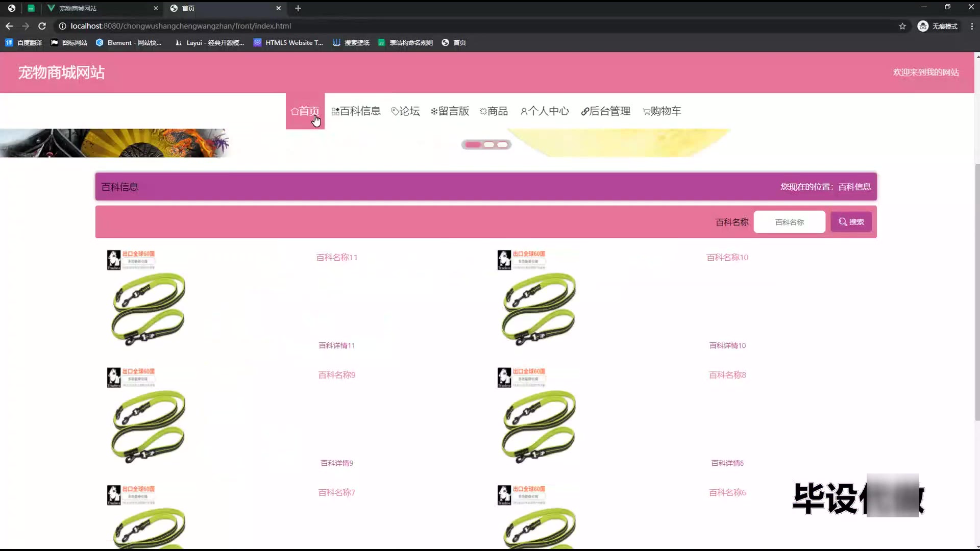Switch to the 宠物商城网站 browser tab

tap(102, 8)
